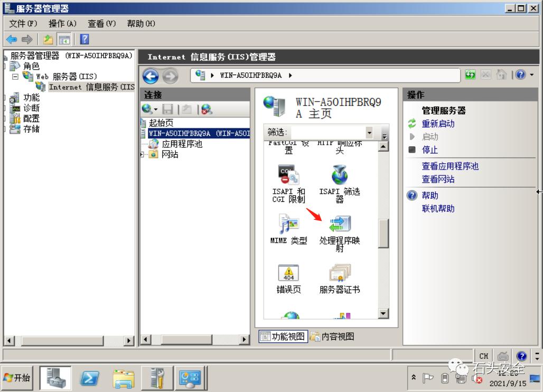Click the delete connection icon in Connections toolbar
The width and height of the screenshot is (543, 392).
click(x=207, y=109)
